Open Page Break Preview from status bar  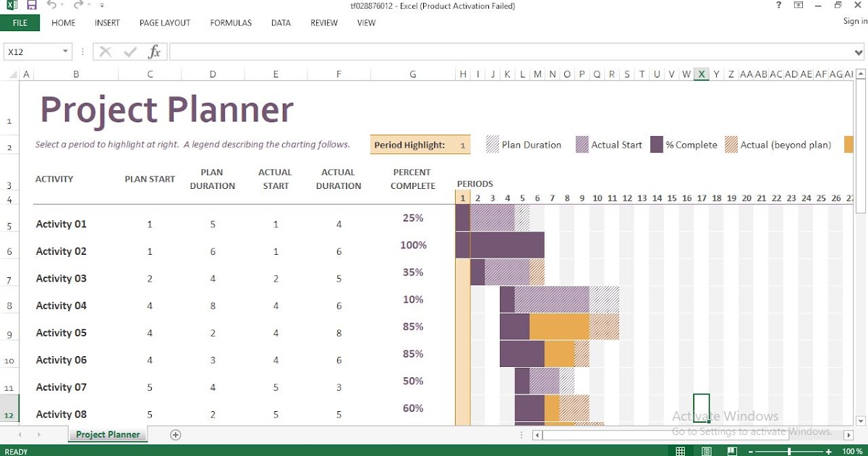731,450
